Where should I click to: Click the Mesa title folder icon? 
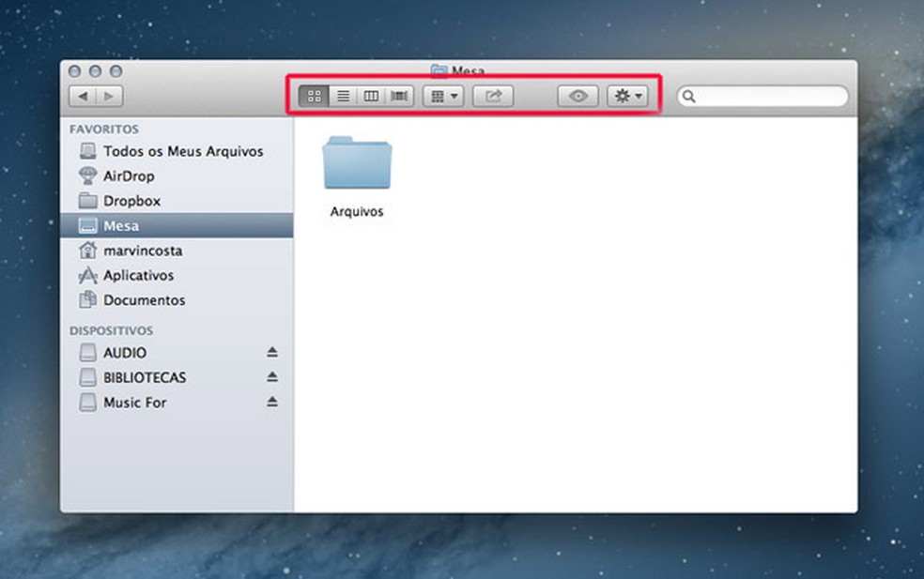click(439, 71)
